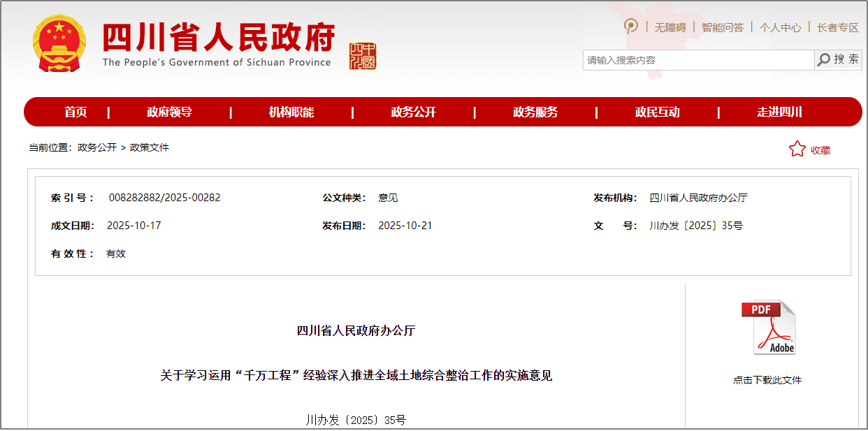Focus the search input field
The width and height of the screenshot is (868, 431).
tap(697, 60)
